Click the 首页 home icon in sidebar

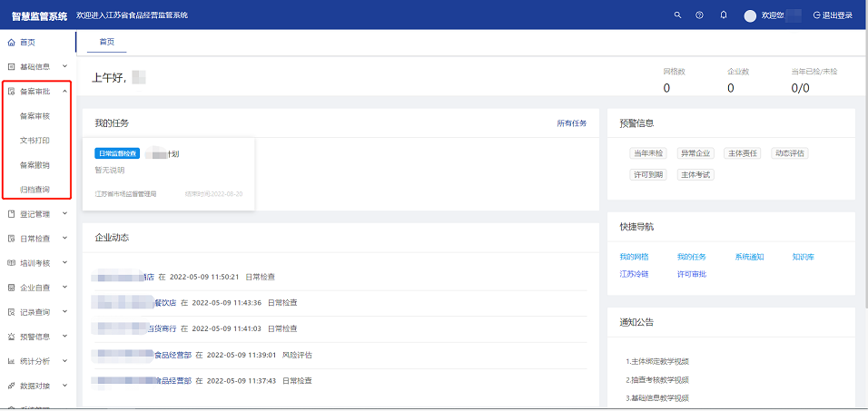coord(11,43)
